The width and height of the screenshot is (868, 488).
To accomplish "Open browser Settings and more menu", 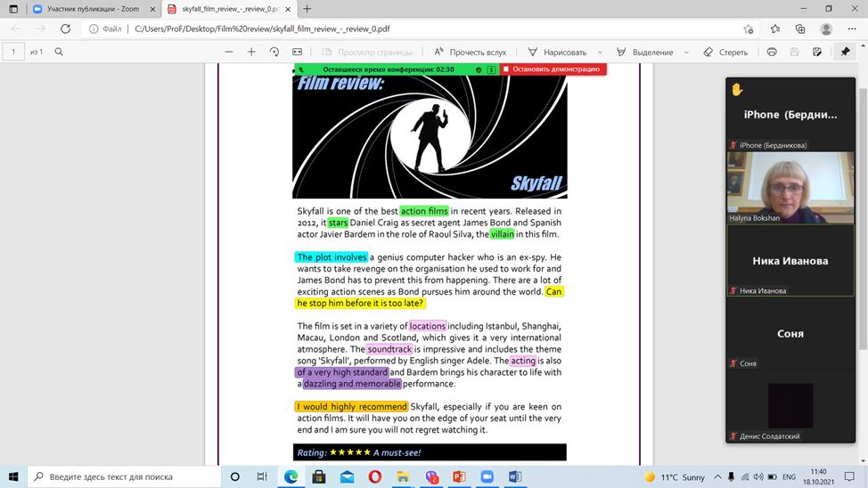I will pos(852,28).
